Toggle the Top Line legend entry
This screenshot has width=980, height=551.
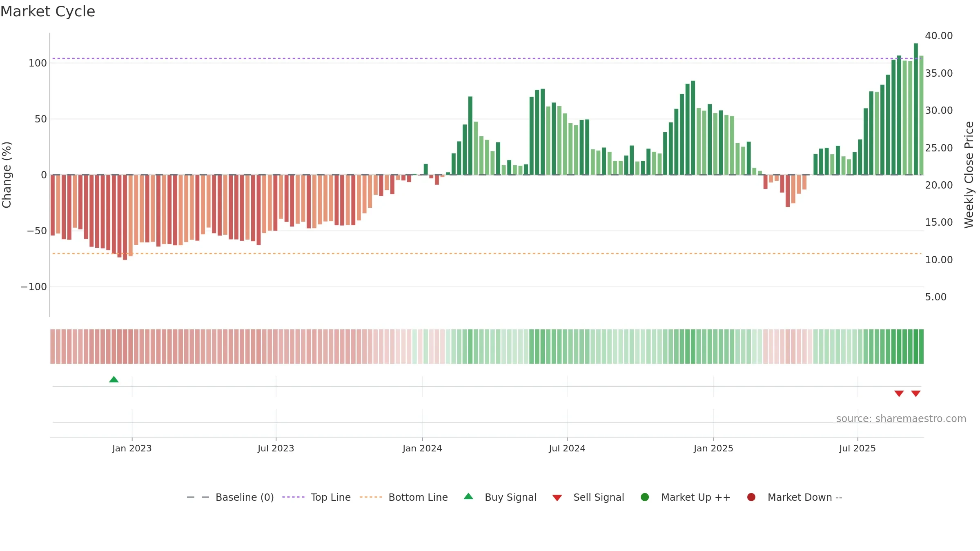click(316, 497)
